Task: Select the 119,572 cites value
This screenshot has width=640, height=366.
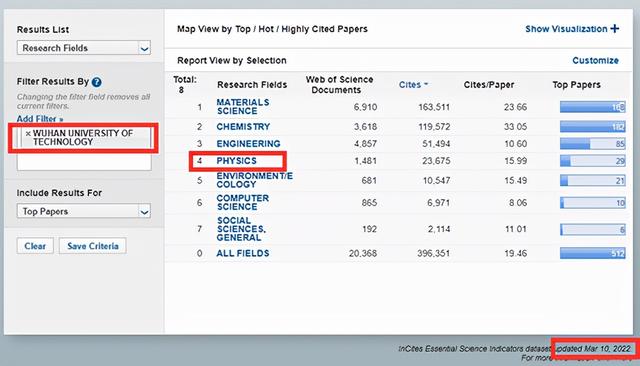Action: [x=434, y=127]
